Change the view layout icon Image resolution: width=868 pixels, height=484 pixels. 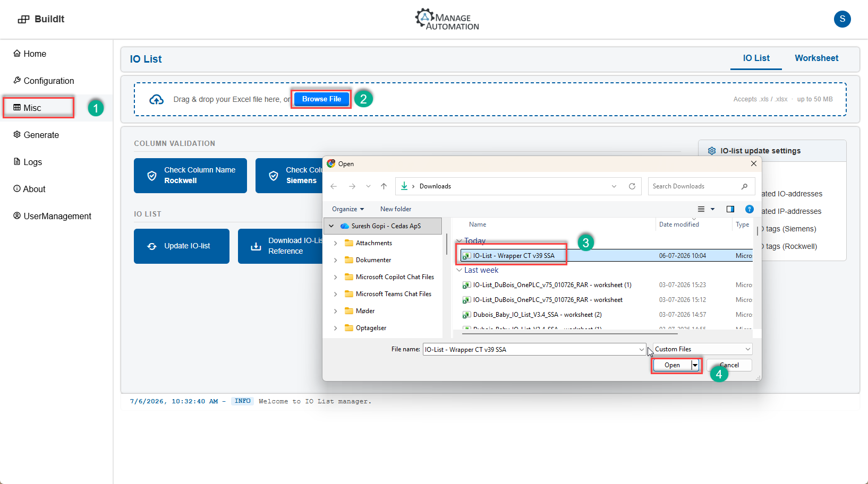coord(701,209)
